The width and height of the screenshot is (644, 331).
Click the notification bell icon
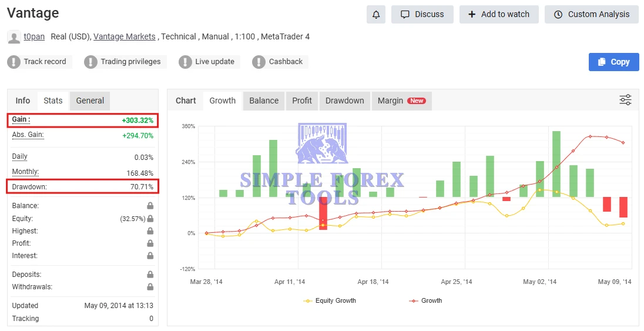tap(376, 14)
